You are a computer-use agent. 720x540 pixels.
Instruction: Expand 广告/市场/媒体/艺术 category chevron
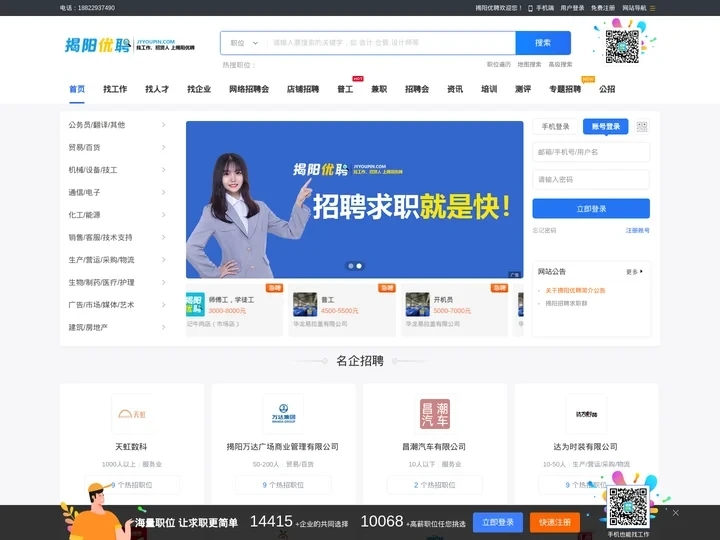[x=163, y=305]
